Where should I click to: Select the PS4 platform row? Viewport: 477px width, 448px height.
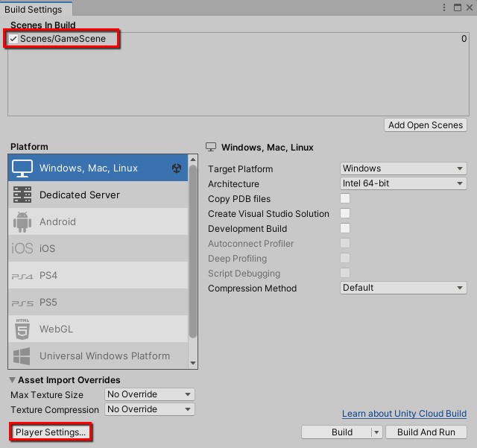tap(98, 276)
